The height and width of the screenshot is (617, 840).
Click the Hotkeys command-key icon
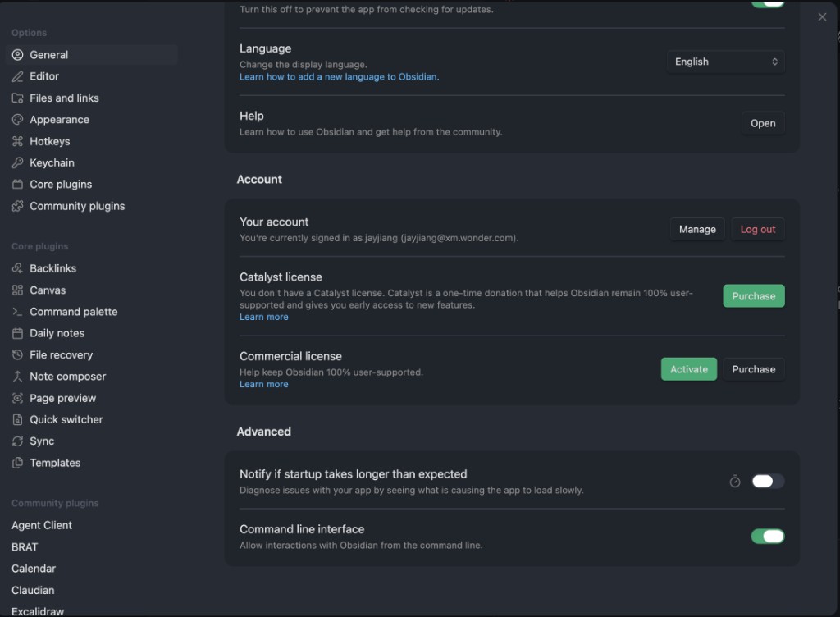coord(18,141)
